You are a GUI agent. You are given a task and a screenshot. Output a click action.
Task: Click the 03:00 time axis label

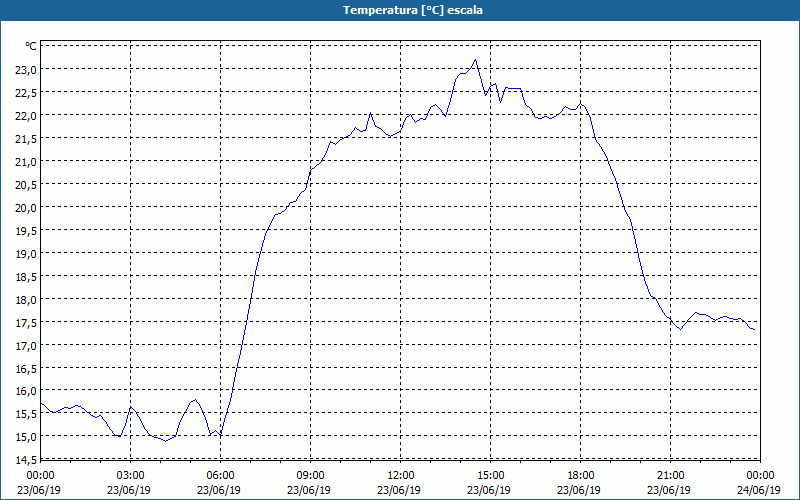click(x=131, y=476)
